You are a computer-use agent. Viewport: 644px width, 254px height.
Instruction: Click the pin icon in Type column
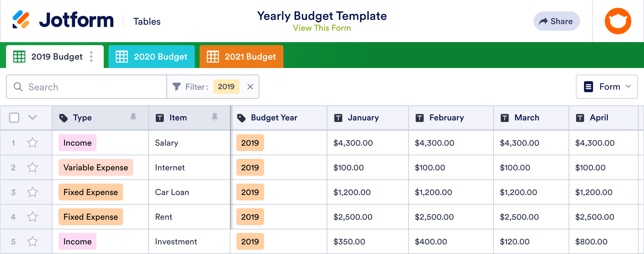coord(133,117)
